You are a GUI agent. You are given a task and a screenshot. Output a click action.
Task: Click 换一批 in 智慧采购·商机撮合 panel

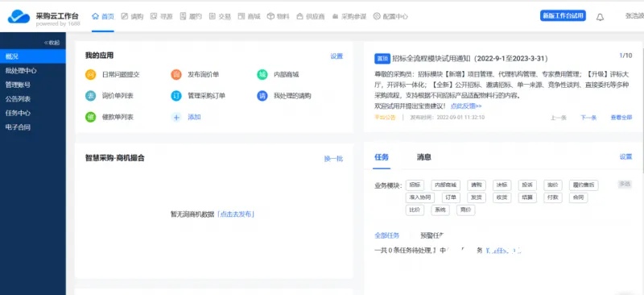333,159
